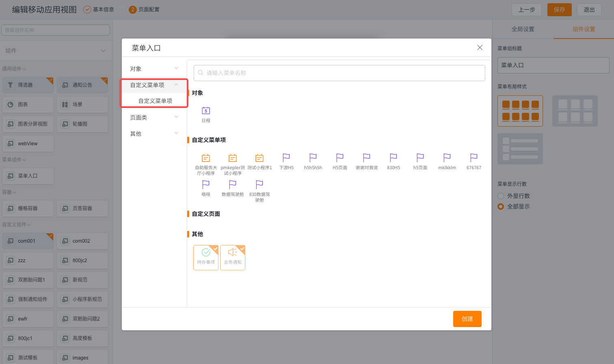Select the 自助服务大厅小程序 menu item icon
Image resolution: width=614 pixels, height=364 pixels.
coord(206,158)
